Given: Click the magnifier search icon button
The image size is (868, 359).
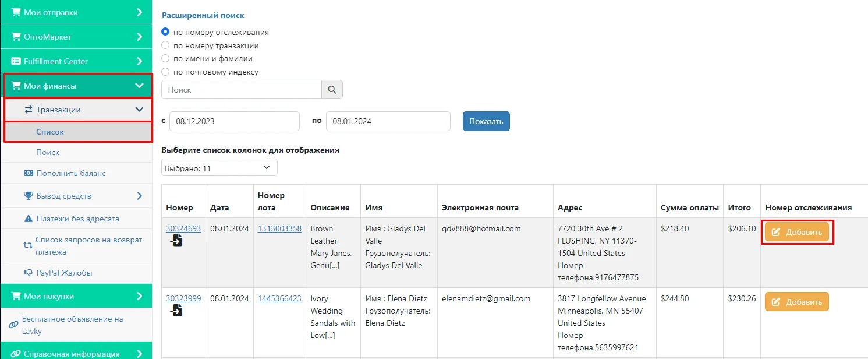Looking at the screenshot, I should pyautogui.click(x=332, y=90).
